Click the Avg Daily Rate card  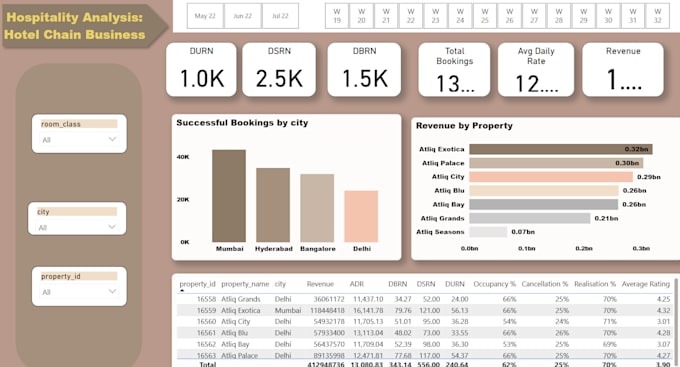click(x=536, y=69)
